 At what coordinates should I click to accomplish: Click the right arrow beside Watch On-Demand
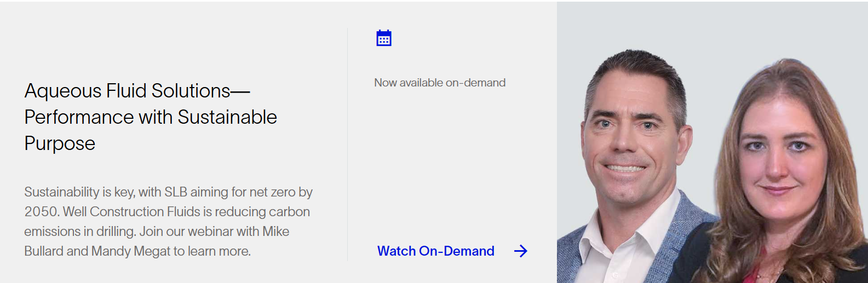pos(520,251)
